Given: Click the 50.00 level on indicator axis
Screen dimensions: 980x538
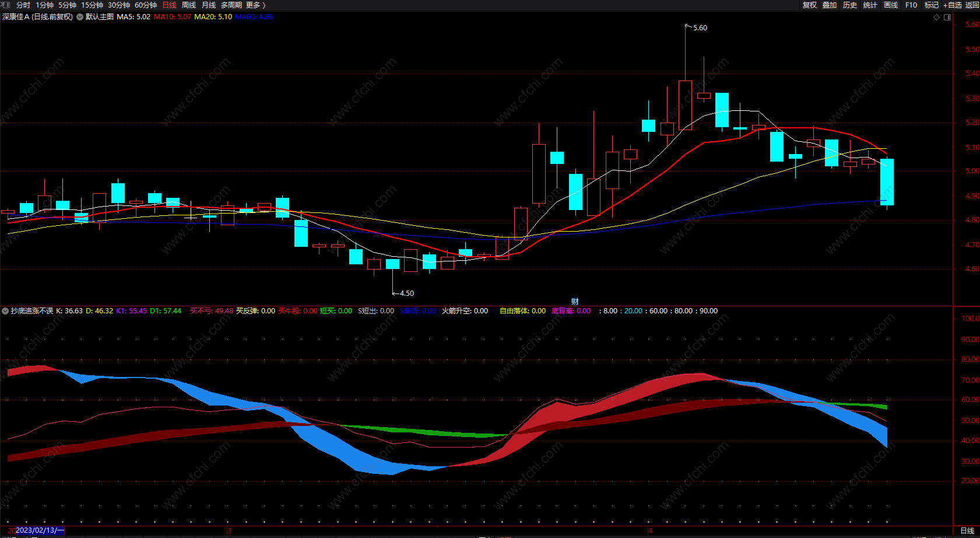Looking at the screenshot, I should coord(971,421).
